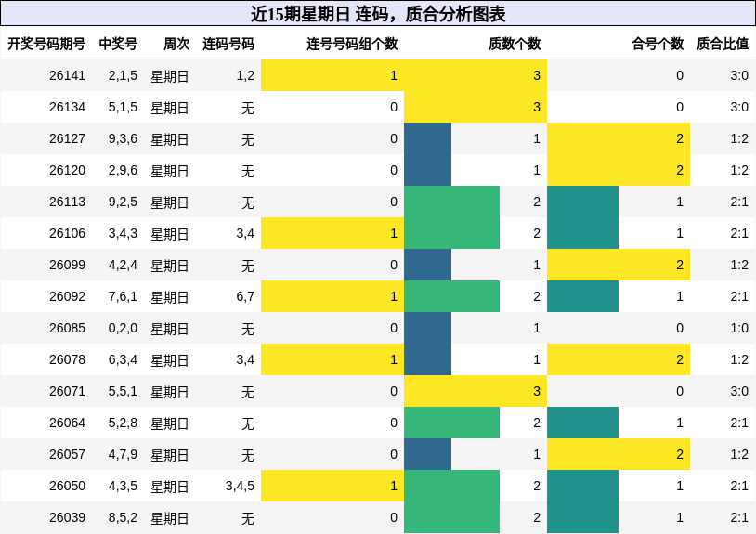756x534 pixels.
Task: Click issue number 26050
Action: [67, 486]
